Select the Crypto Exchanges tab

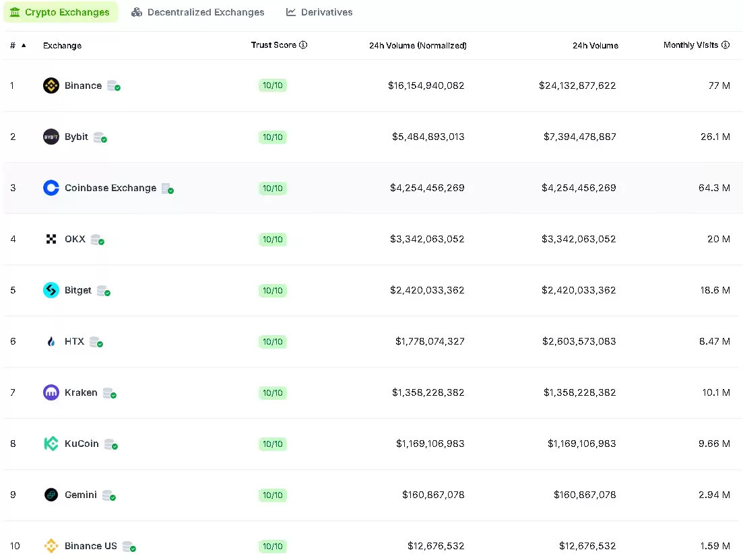tap(60, 12)
